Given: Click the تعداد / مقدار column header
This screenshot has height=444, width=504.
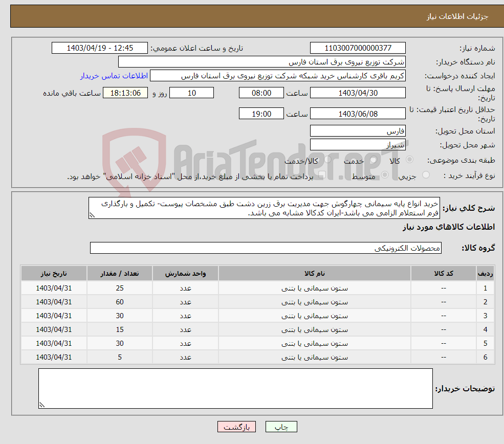Looking at the screenshot, I should (120, 273).
